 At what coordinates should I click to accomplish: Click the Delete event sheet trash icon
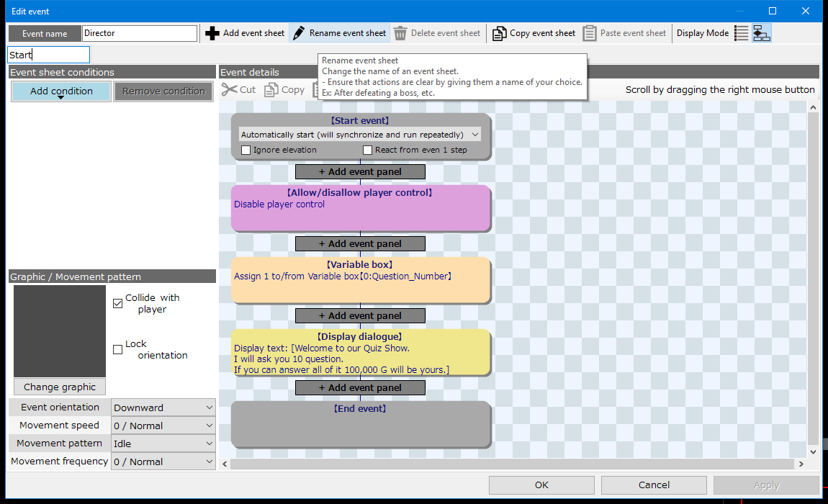(400, 33)
